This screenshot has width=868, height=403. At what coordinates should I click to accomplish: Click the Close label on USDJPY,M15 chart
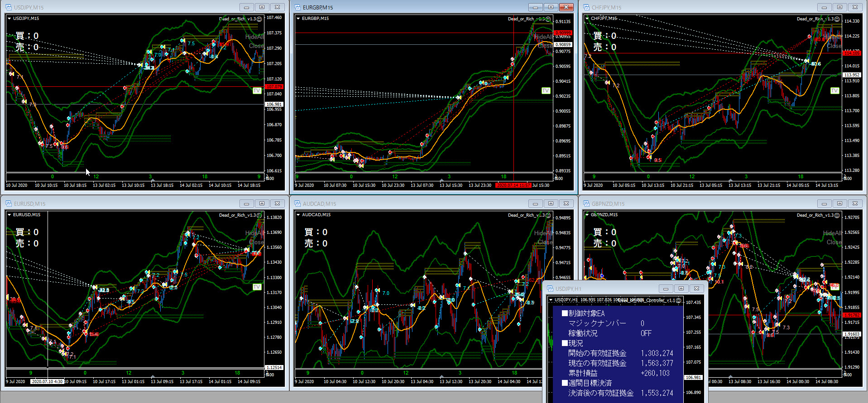256,46
